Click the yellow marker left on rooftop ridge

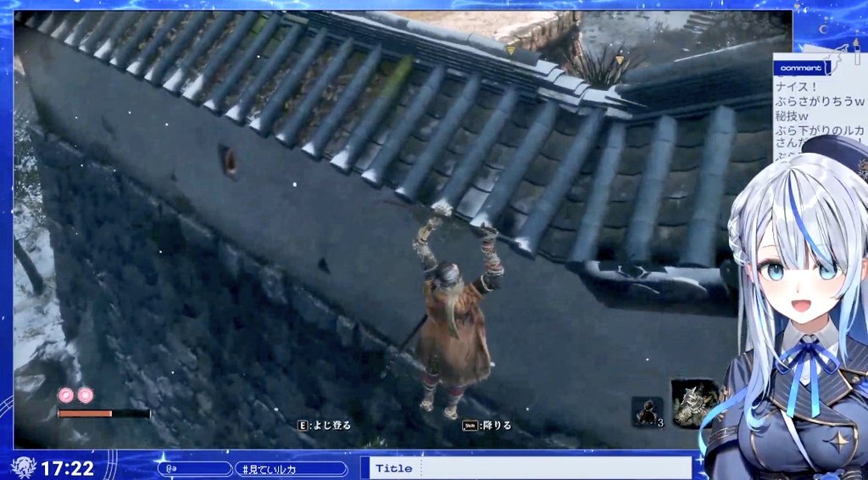click(x=510, y=51)
